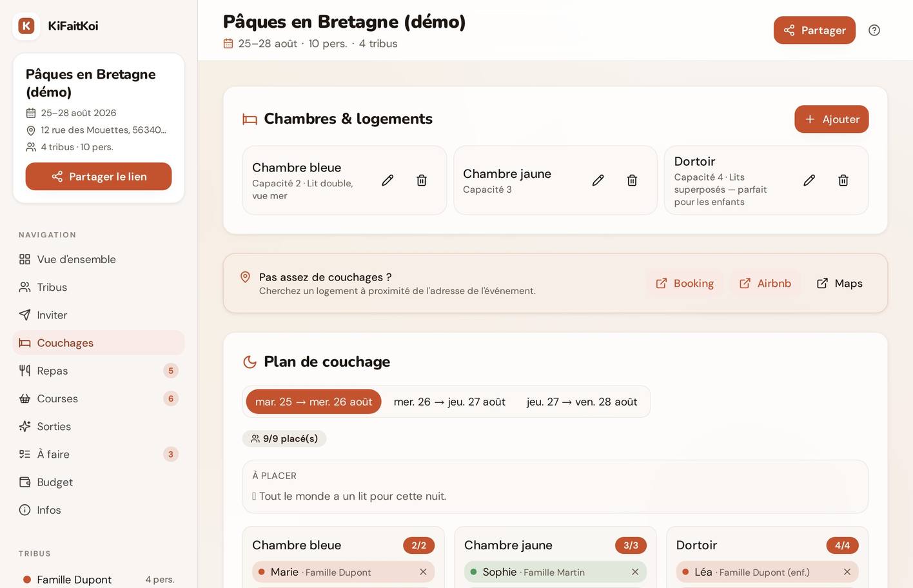The height and width of the screenshot is (588, 913).
Task: Select the mar. 25 → mer. 26 août night
Action: point(314,402)
